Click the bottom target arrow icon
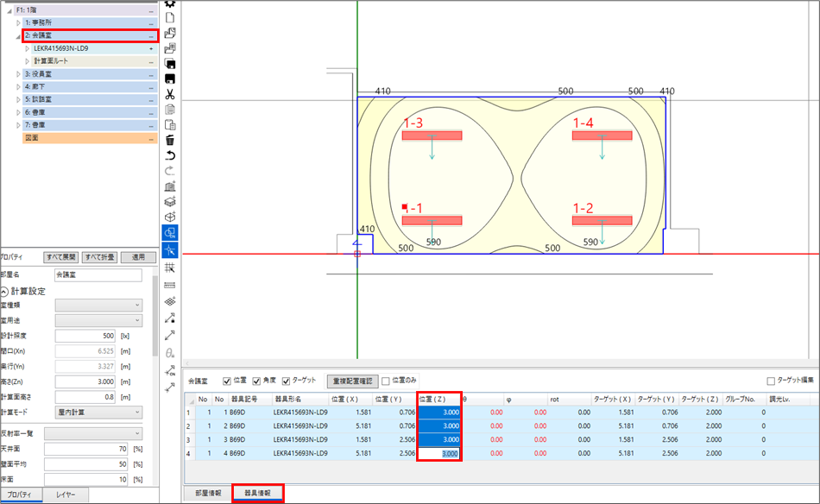Screen dimensions: 820x504 tap(170, 387)
